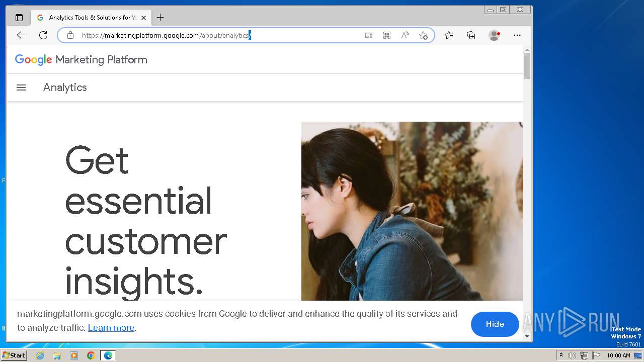Viewport: 644px width, 362px height.
Task: Start Read aloud in address bar
Action: coord(405,35)
